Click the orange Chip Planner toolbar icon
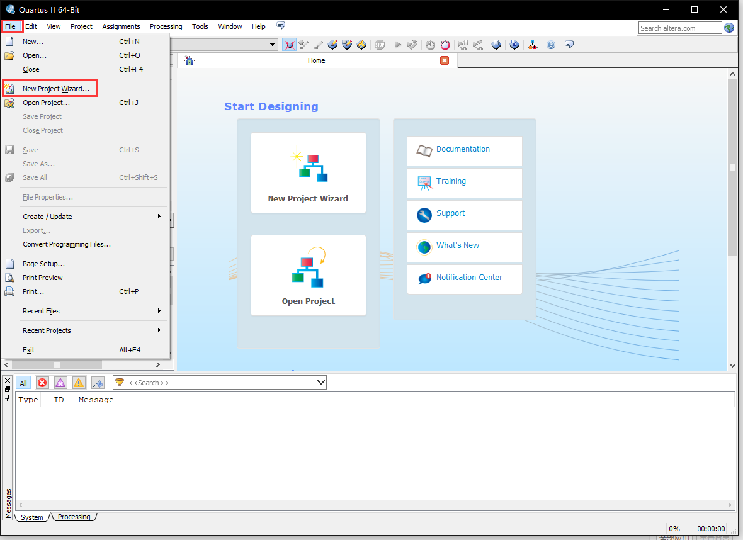The image size is (743, 541). (362, 45)
